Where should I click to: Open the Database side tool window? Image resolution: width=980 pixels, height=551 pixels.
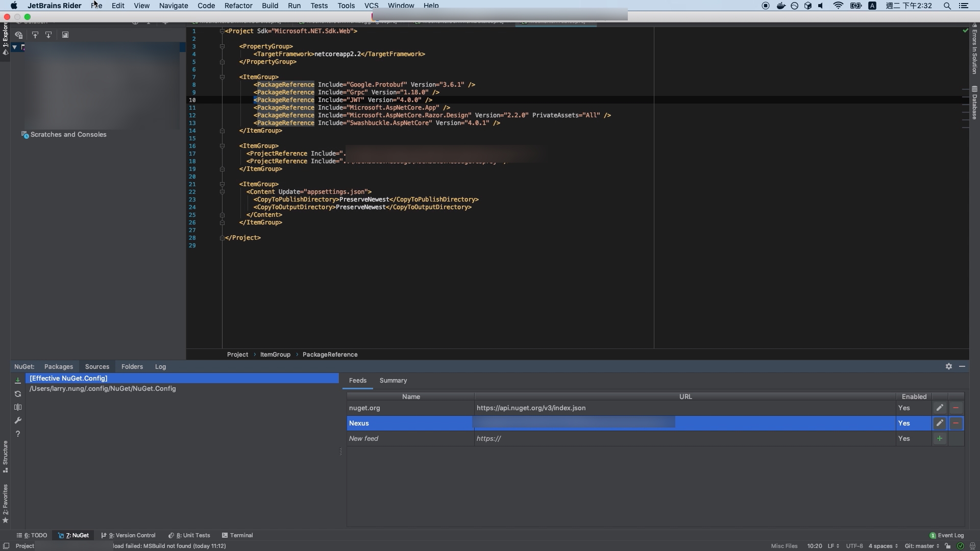click(974, 103)
